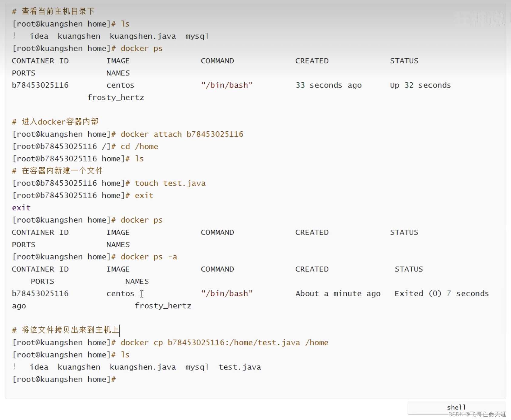511x420 pixels.
Task: Click the 'docker ps -a' command
Action: pos(149,257)
